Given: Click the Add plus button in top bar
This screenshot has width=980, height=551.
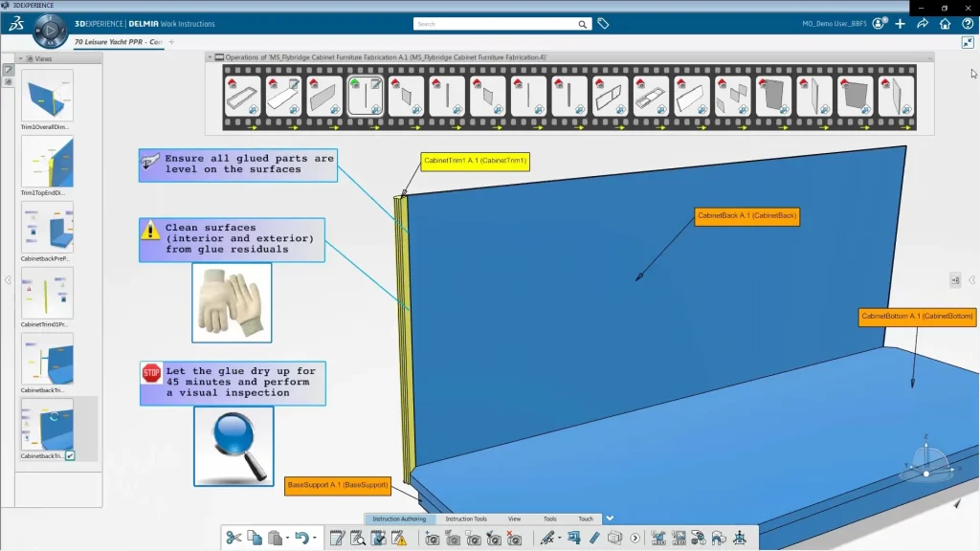Looking at the screenshot, I should tap(901, 24).
